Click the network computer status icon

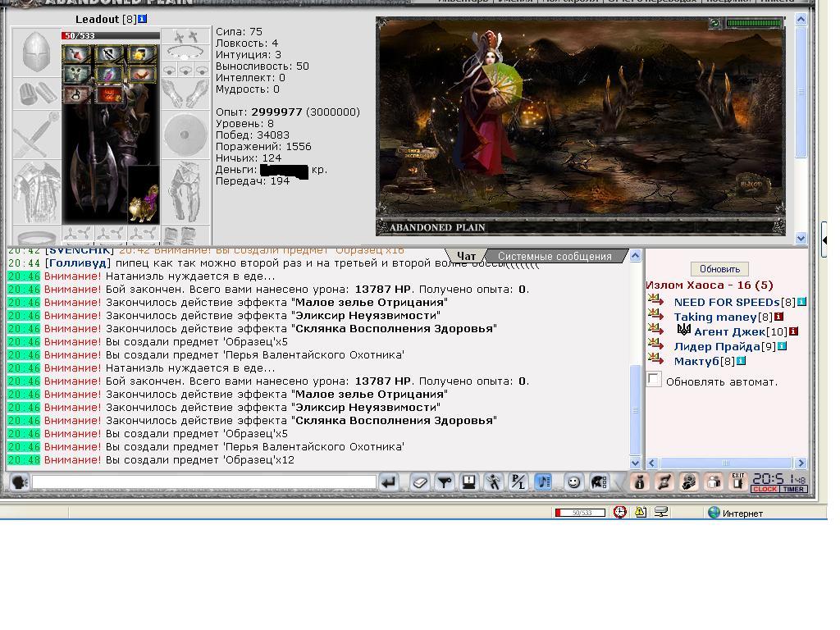662,512
